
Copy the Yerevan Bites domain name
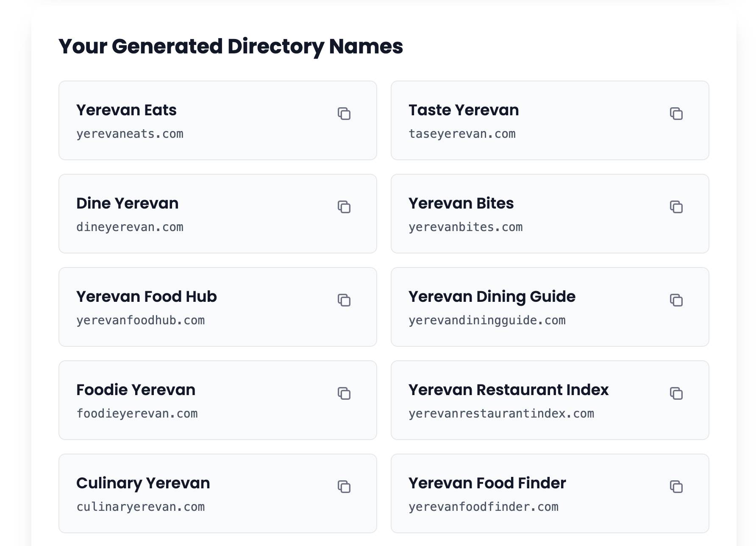click(x=677, y=207)
